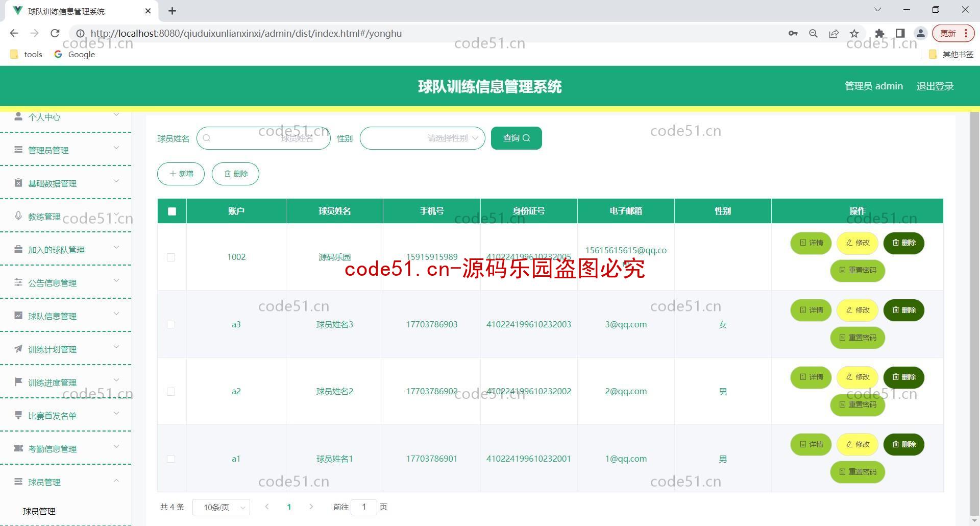
Task: Expand 考勤信息管理 with its chevron
Action: coord(116,446)
